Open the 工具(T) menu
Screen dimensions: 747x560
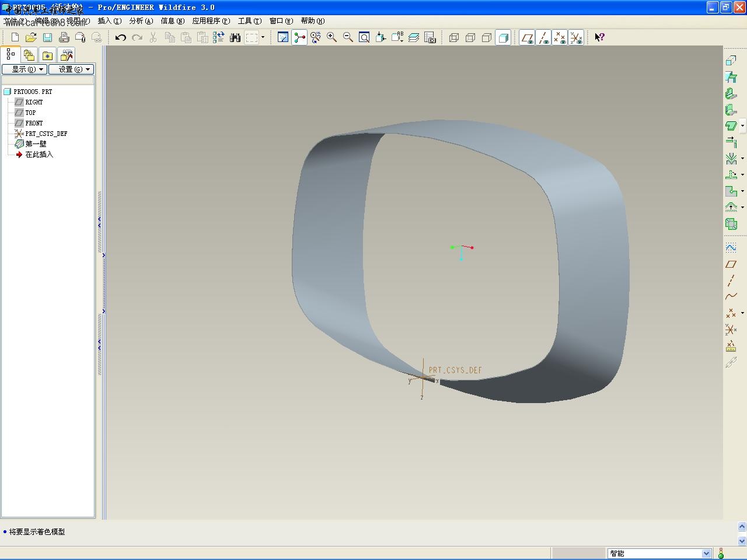pyautogui.click(x=249, y=21)
